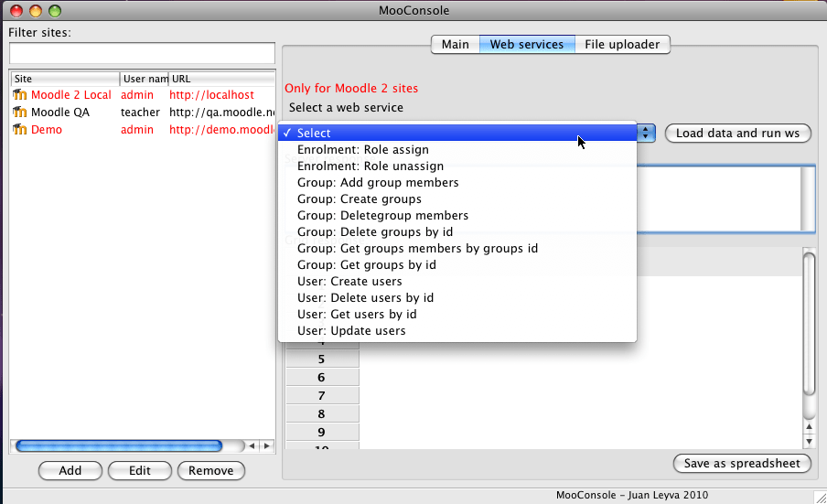Select the Moodle 2 Local site row
Viewport: 827px width, 504px height.
pyautogui.click(x=143, y=95)
